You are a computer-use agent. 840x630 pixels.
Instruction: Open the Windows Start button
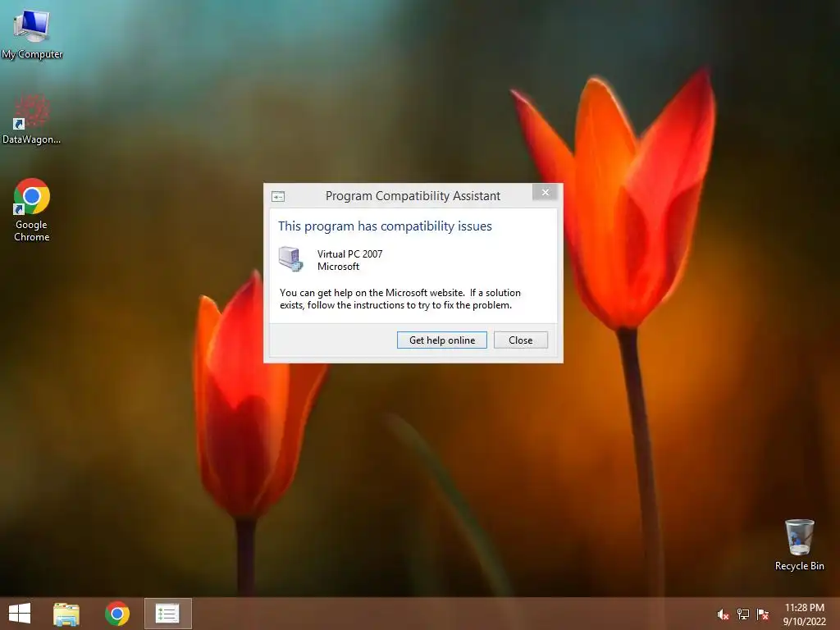(20, 614)
